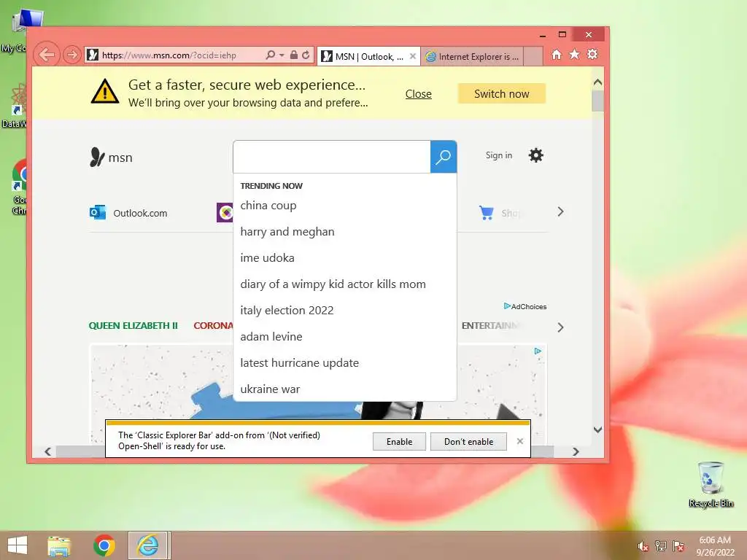
Task: Open Windows Start button
Action: (18, 545)
